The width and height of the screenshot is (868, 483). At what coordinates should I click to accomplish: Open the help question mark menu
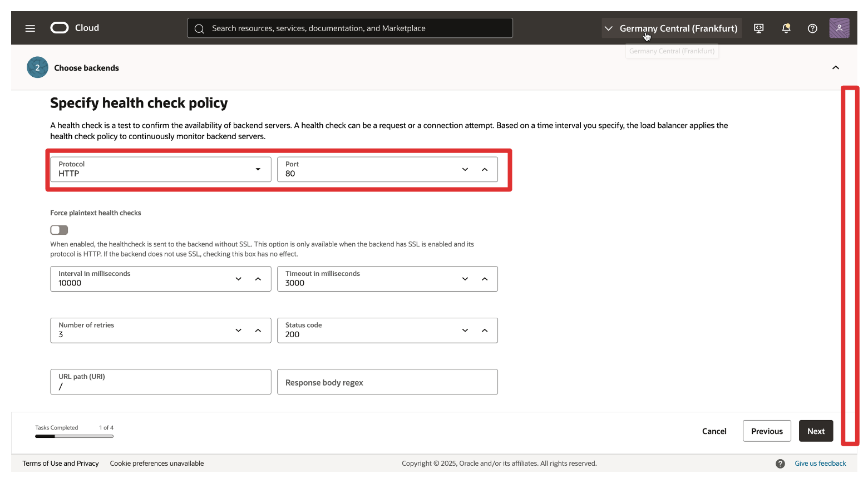812,28
